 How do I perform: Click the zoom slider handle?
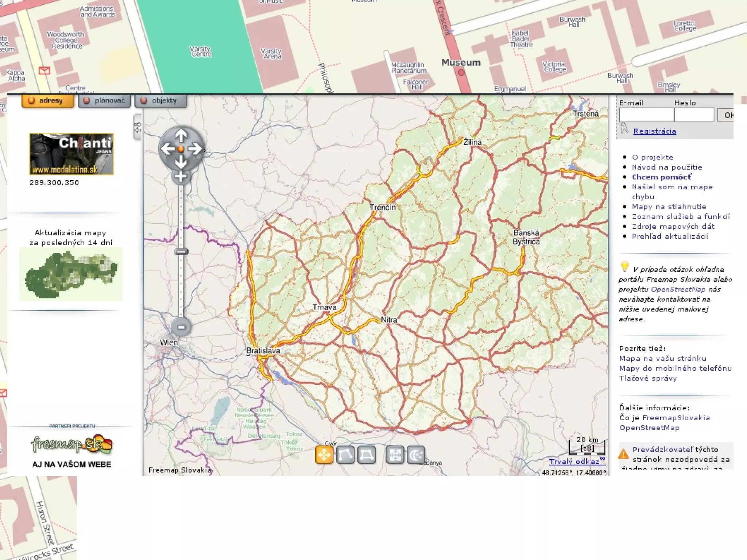tap(181, 251)
